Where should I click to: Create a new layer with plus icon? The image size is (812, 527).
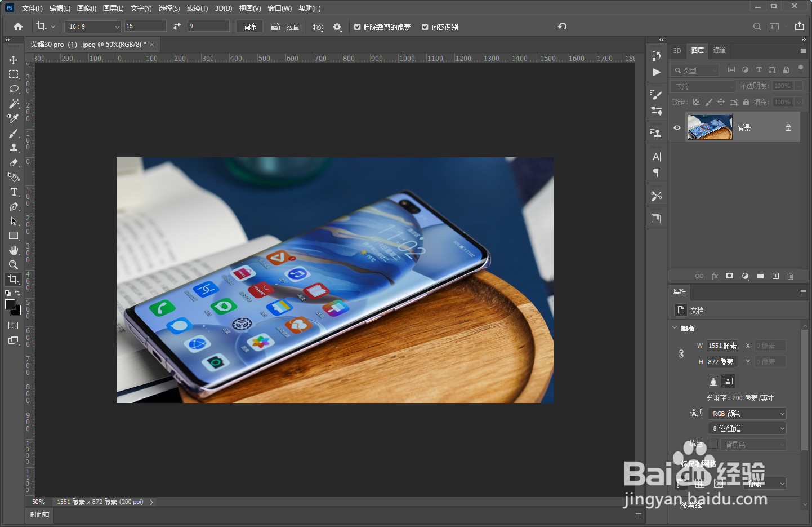pyautogui.click(x=775, y=276)
